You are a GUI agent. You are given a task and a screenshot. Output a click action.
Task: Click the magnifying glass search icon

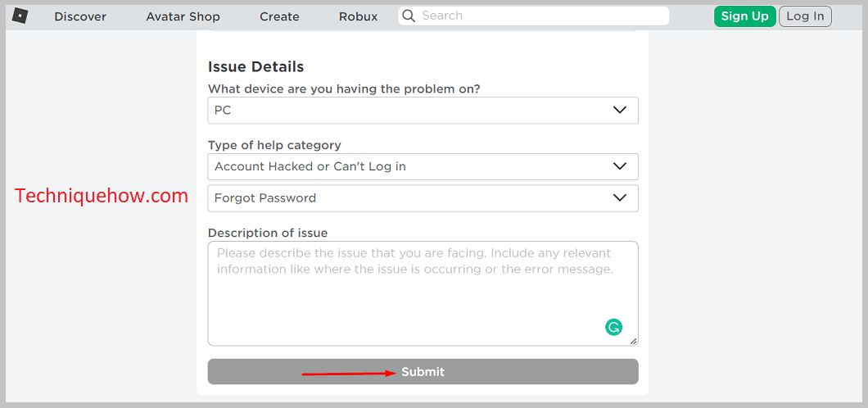pos(409,16)
